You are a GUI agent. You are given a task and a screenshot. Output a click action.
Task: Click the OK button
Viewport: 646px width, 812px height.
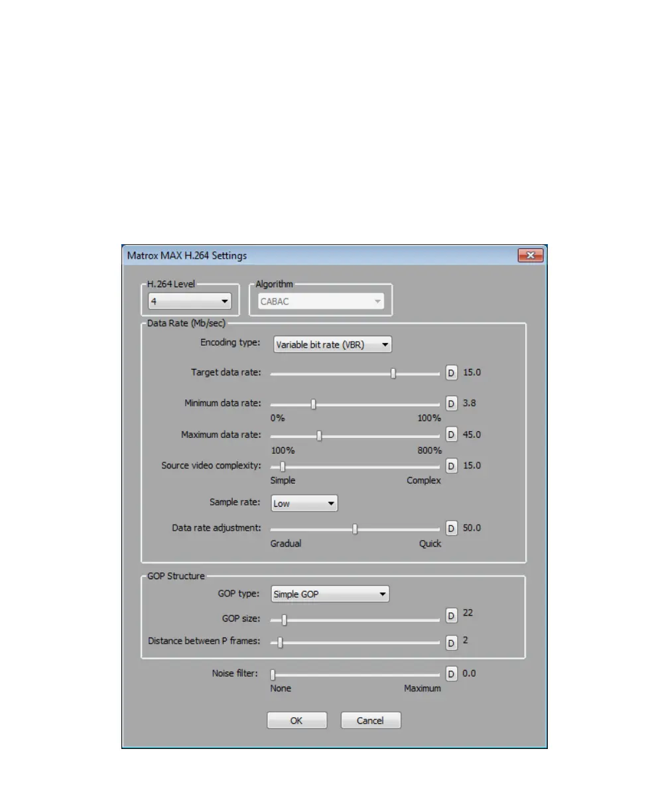point(296,720)
